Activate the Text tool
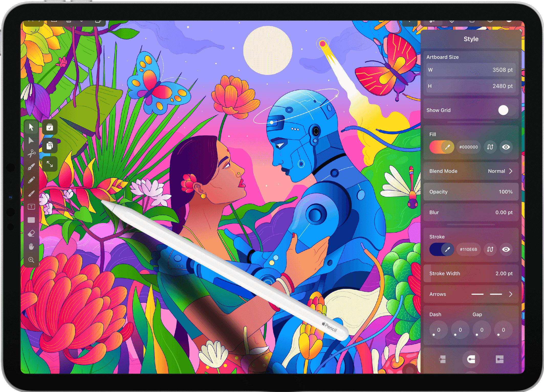Image resolution: width=544 pixels, height=392 pixels. click(x=31, y=207)
